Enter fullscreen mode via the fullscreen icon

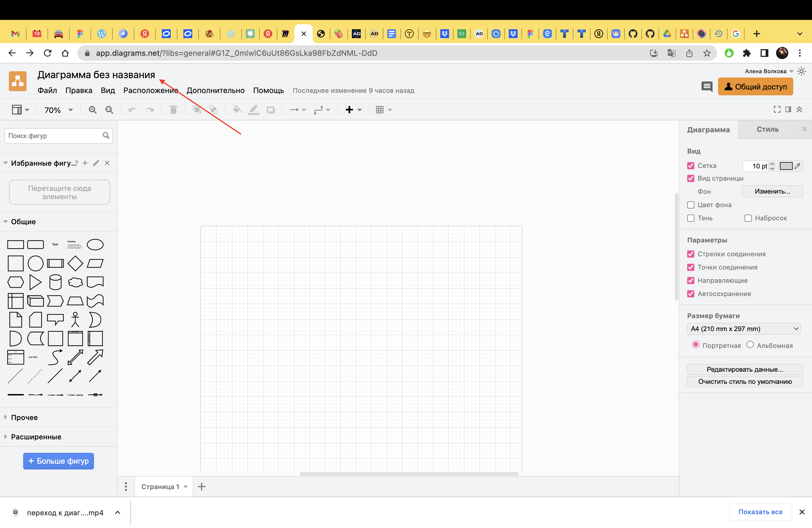pos(777,109)
